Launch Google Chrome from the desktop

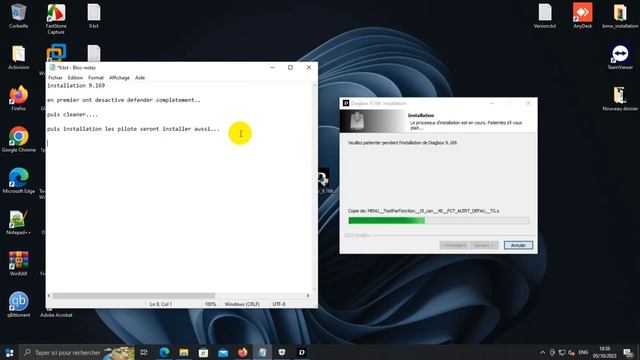click(x=18, y=139)
